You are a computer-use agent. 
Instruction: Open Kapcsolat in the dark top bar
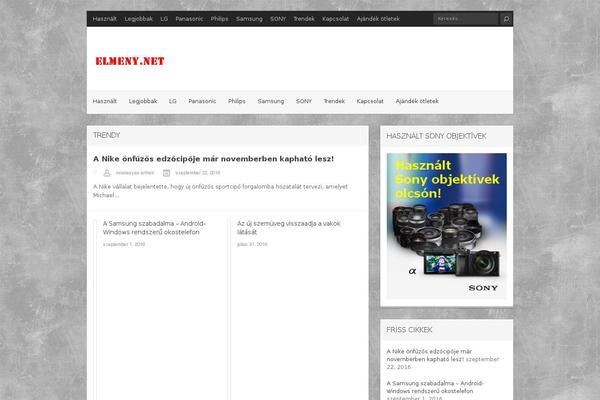tap(335, 19)
